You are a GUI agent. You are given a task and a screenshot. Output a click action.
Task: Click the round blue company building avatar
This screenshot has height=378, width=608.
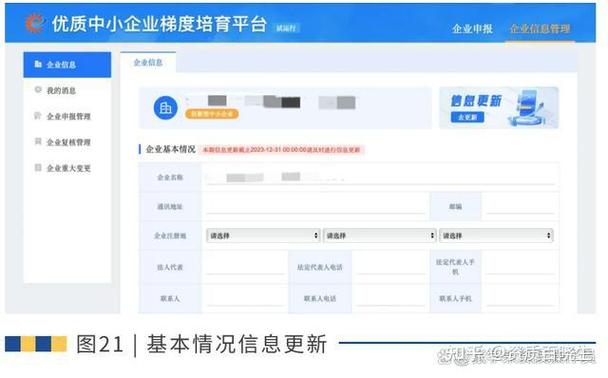[166, 108]
